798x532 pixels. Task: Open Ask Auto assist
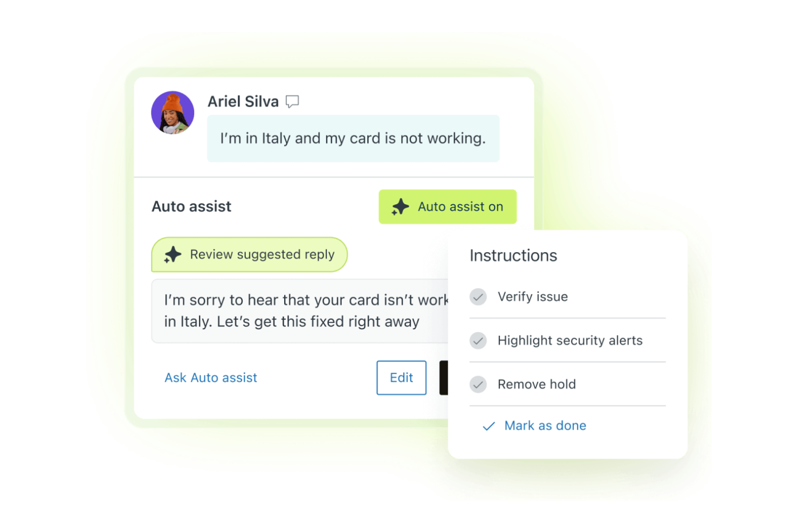point(211,378)
